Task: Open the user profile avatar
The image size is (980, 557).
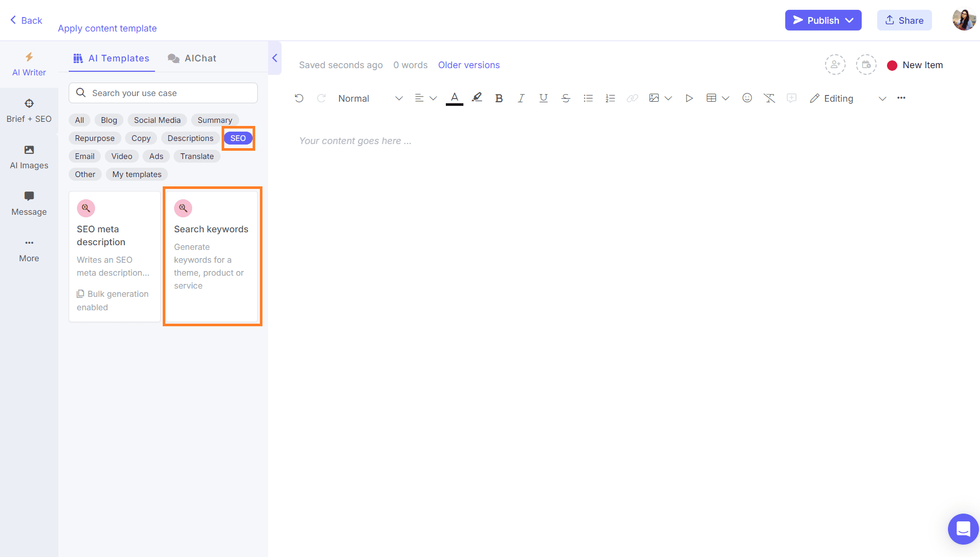Action: coord(964,20)
